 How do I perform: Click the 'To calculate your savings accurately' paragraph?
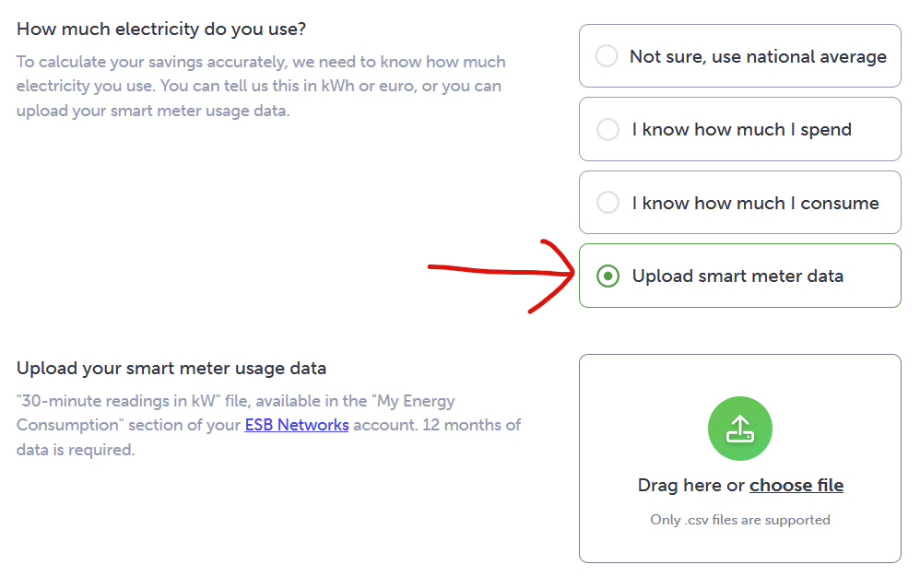[261, 87]
